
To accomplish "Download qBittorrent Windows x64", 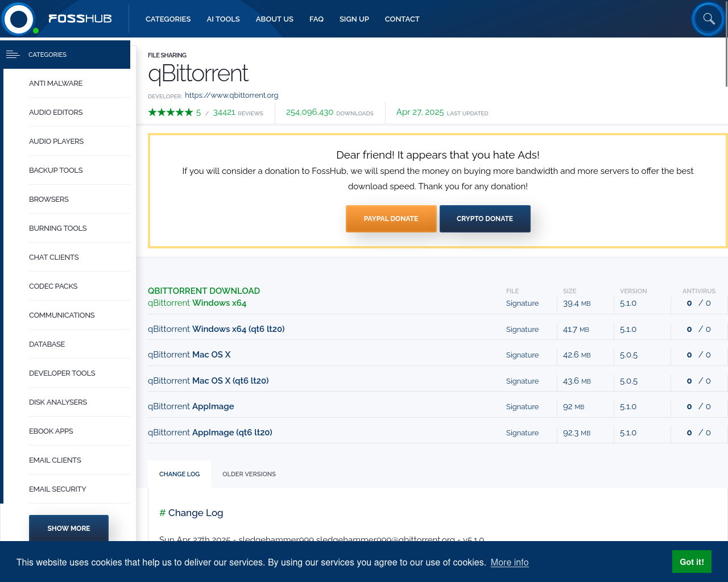I will click(x=197, y=303).
